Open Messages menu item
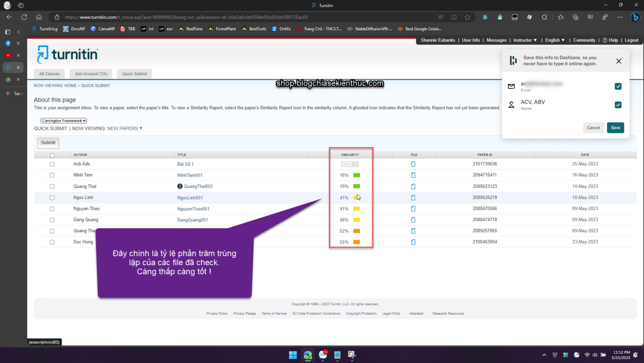The height and width of the screenshot is (363, 644). (496, 40)
